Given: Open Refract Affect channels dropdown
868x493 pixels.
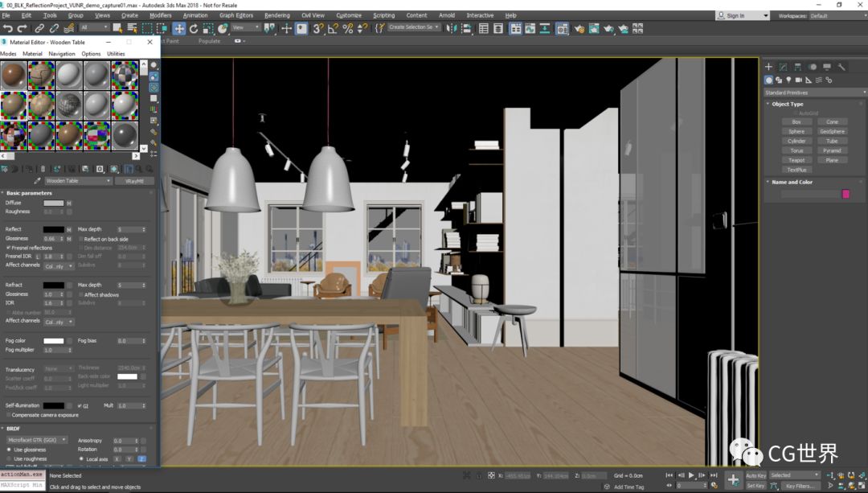Looking at the screenshot, I should click(x=59, y=321).
